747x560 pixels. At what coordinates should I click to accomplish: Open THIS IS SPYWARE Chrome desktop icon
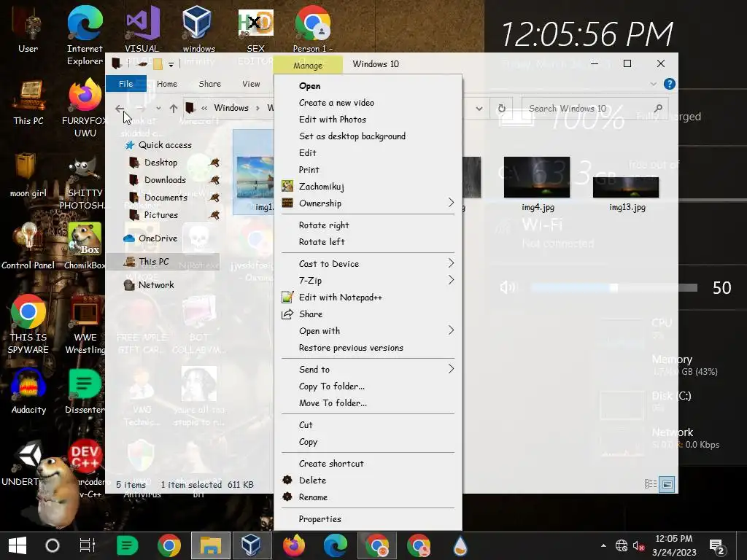pyautogui.click(x=28, y=324)
